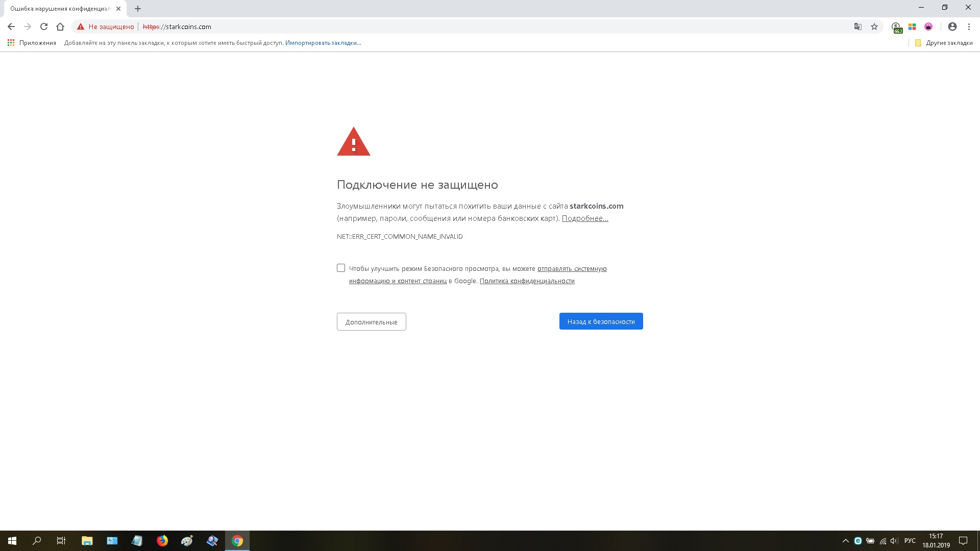Open a new browser tab

138,9
